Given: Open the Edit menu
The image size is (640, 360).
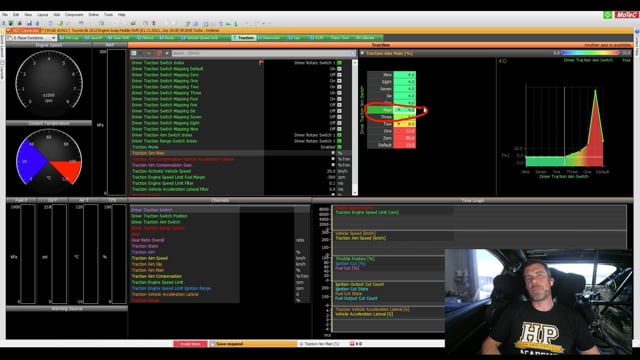Looking at the screenshot, I should click(x=16, y=15).
